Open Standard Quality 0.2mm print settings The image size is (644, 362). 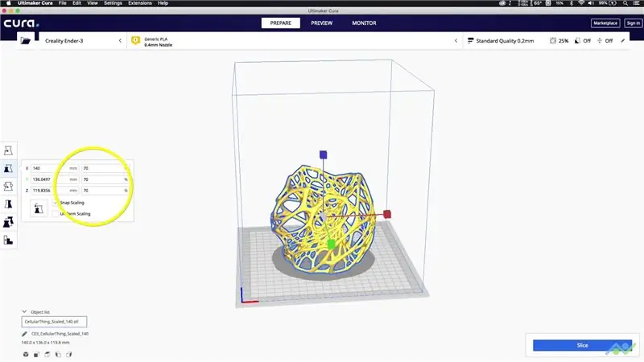point(547,41)
